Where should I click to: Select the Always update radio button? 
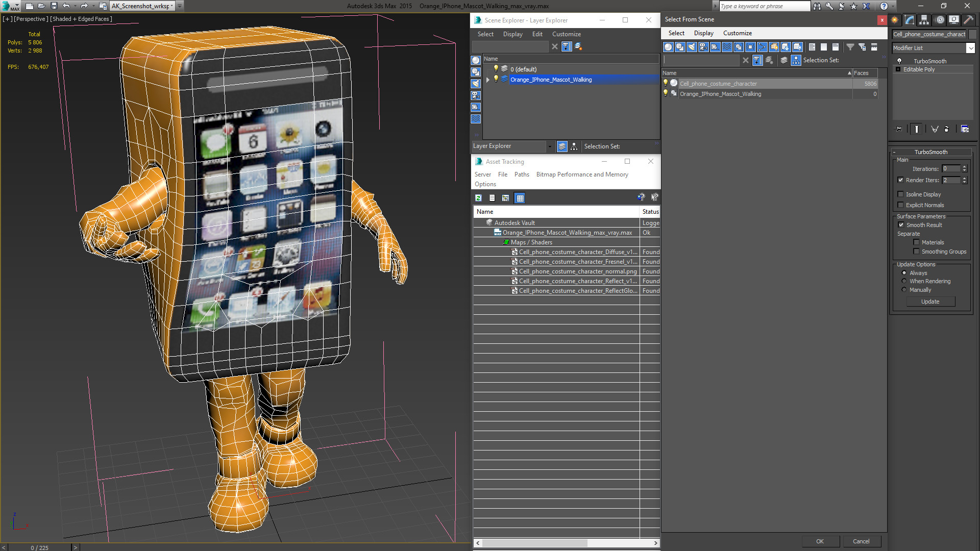point(904,273)
